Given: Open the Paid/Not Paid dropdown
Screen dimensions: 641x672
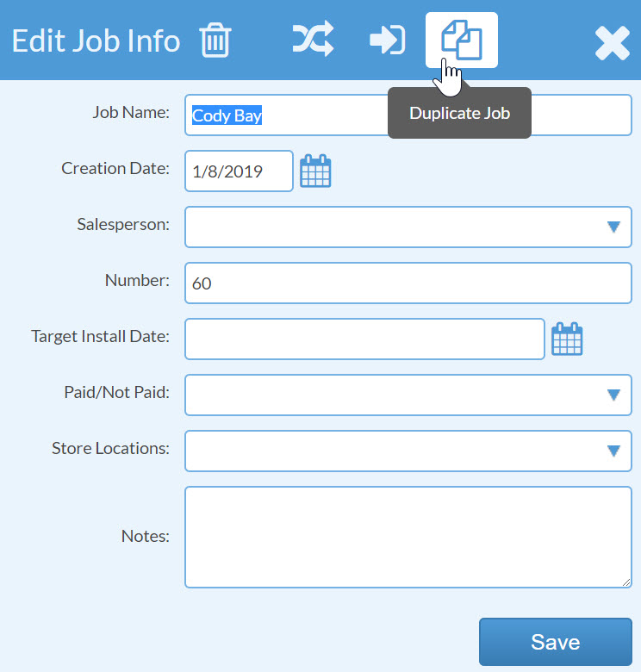Looking at the screenshot, I should [x=408, y=395].
